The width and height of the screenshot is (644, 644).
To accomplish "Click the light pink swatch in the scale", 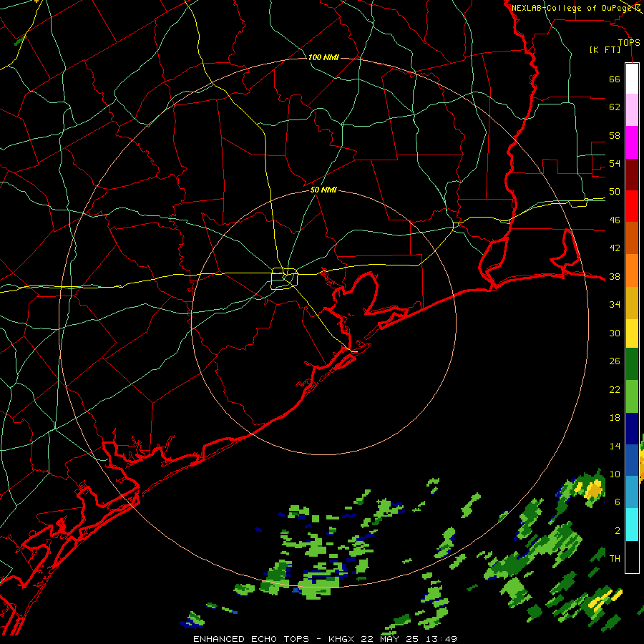I will (x=632, y=110).
